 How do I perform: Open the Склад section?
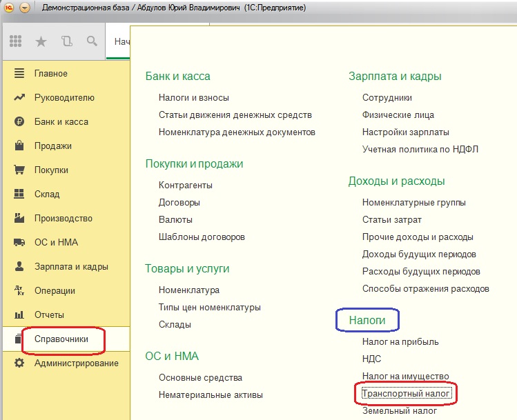point(47,194)
